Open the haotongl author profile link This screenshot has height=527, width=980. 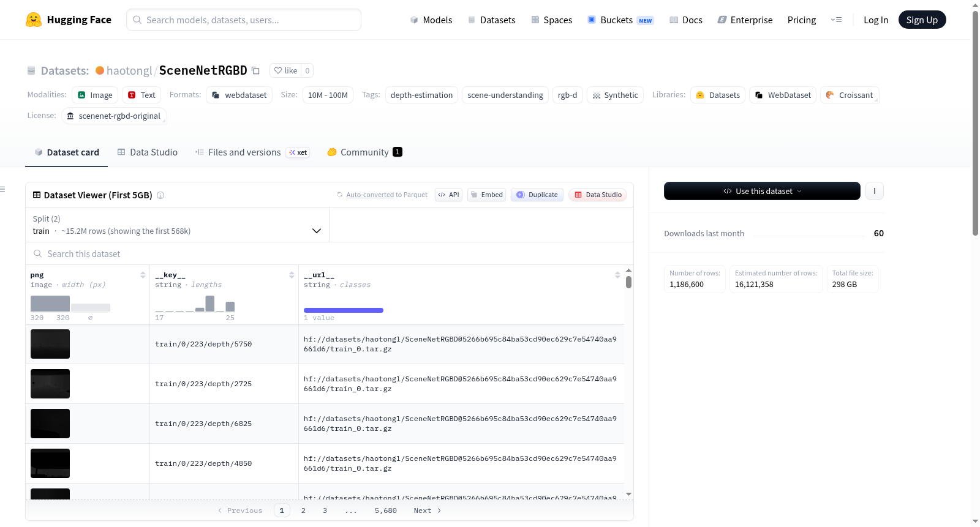coord(129,70)
